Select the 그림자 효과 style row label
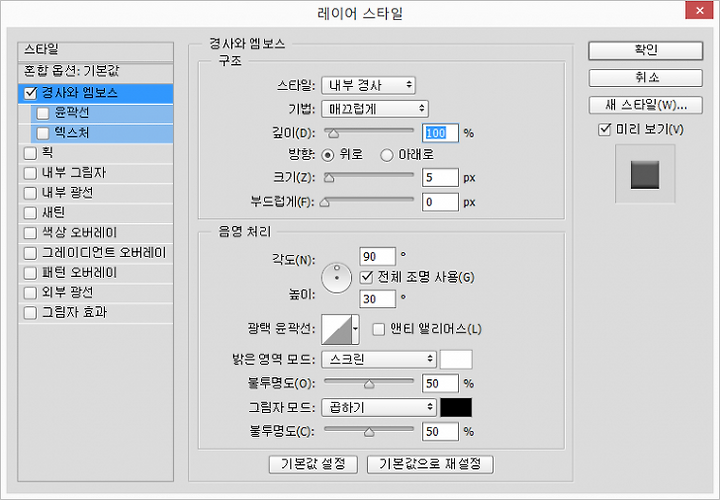This screenshot has width=720, height=500. (74, 313)
